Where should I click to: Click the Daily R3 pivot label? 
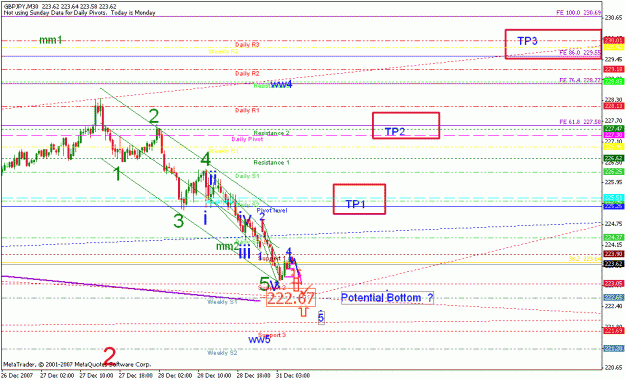247,45
